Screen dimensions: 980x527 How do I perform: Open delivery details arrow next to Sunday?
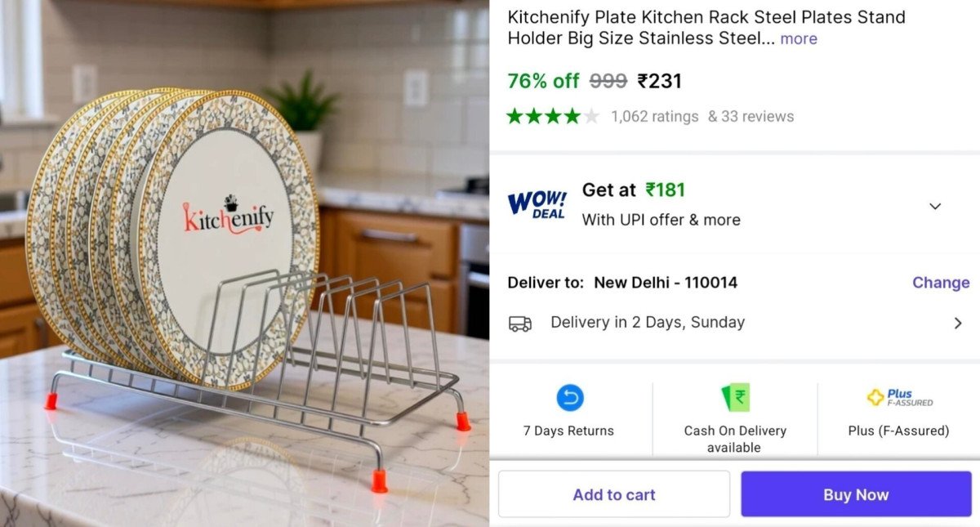958,323
